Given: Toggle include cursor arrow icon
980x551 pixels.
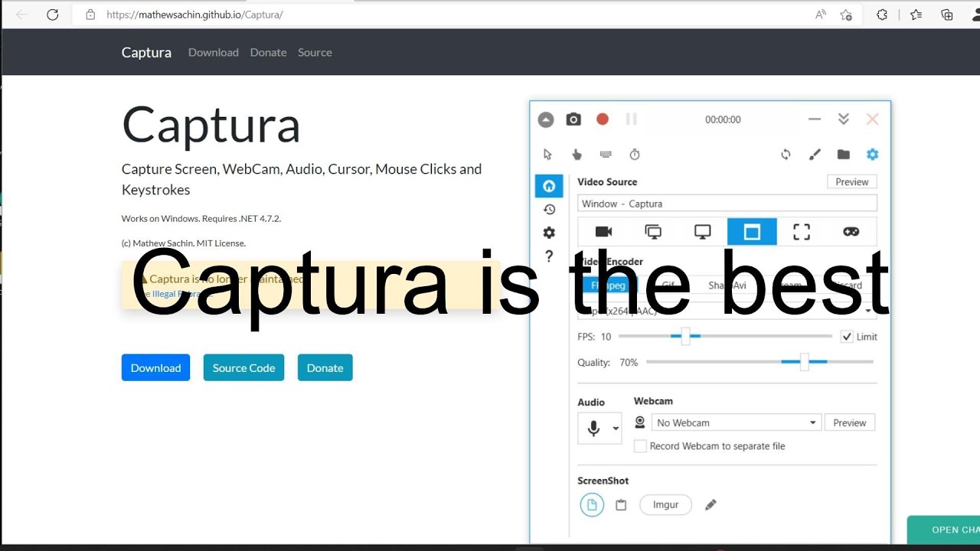Looking at the screenshot, I should point(547,155).
